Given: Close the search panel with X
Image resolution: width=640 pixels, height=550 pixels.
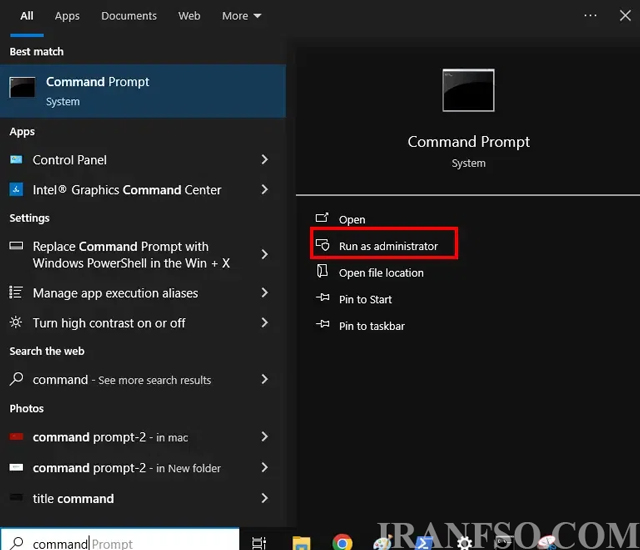Looking at the screenshot, I should [x=625, y=16].
